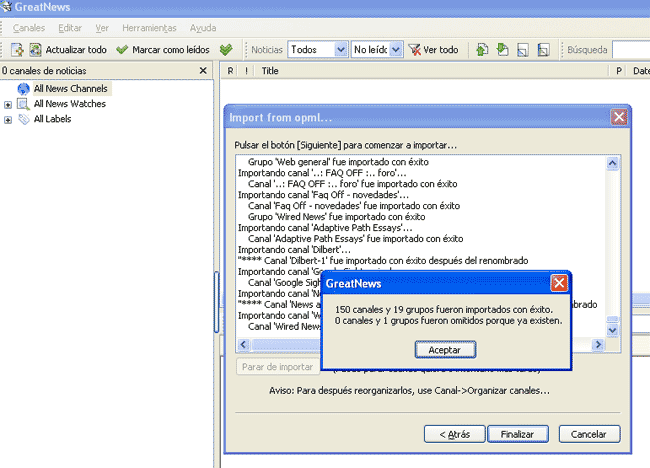Click log line "Grupo 'Wired News' fue importado"
This screenshot has width=650, height=468.
coord(337,217)
